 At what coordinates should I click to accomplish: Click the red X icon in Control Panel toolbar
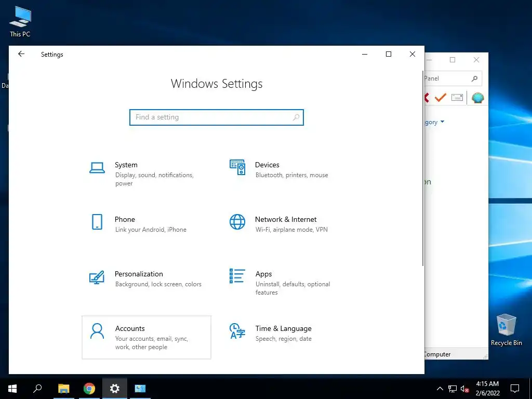(427, 98)
